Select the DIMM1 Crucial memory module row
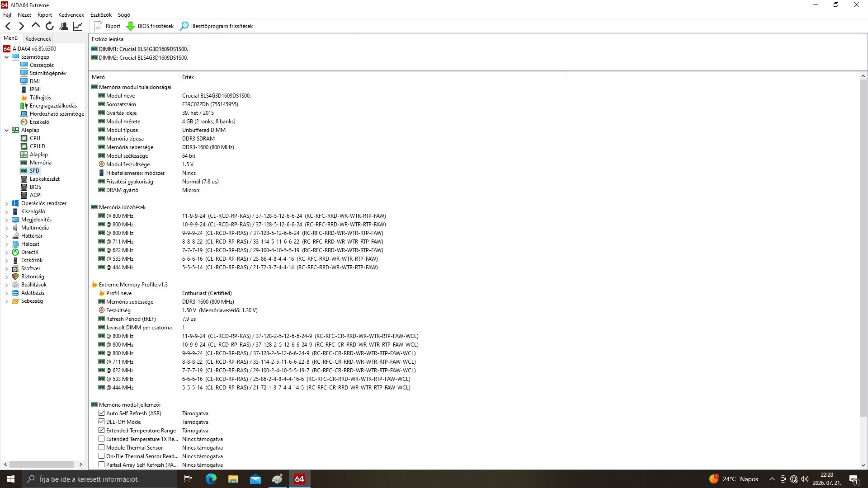 pyautogui.click(x=140, y=49)
